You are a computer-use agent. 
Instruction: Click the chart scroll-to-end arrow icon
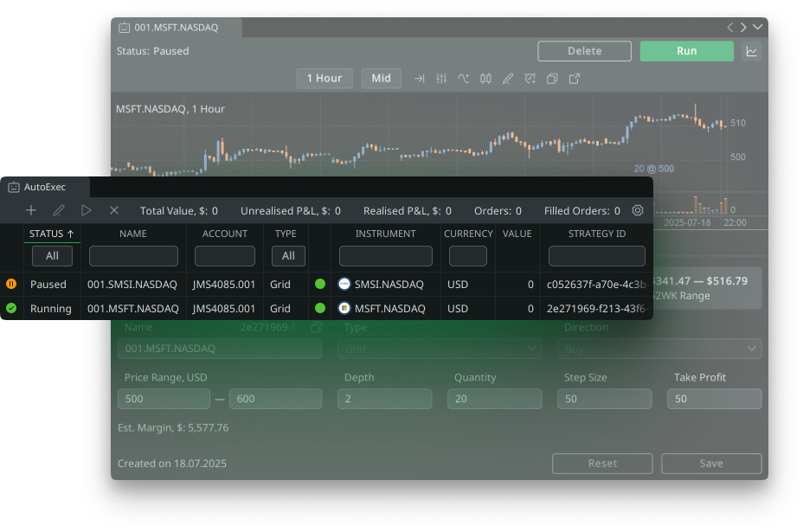(420, 79)
